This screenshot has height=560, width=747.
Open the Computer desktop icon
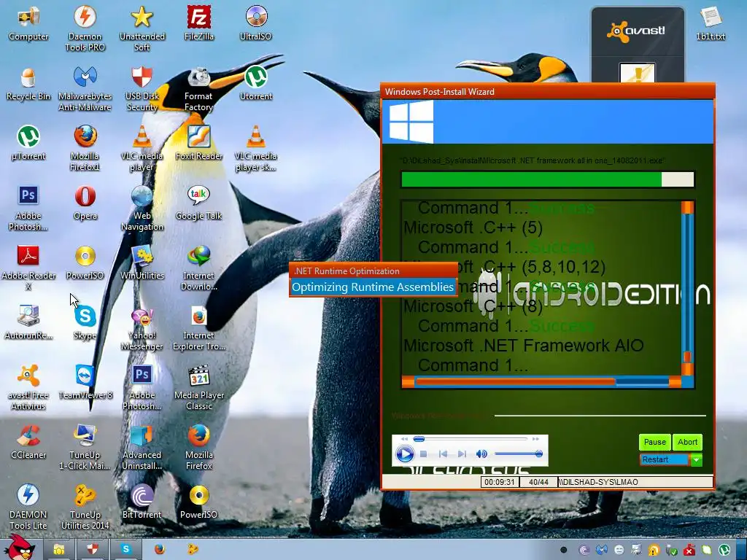[28, 24]
